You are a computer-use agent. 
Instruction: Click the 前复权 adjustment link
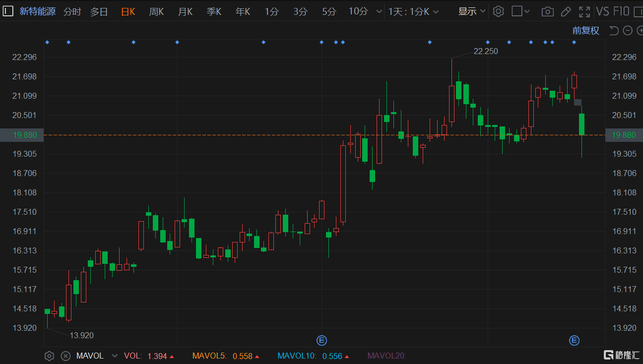pos(585,31)
